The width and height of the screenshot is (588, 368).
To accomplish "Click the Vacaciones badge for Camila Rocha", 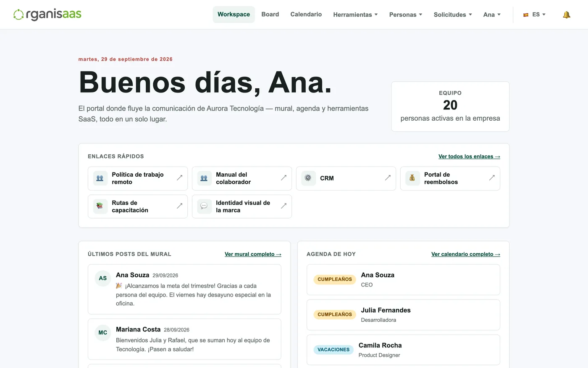I will click(x=333, y=349).
